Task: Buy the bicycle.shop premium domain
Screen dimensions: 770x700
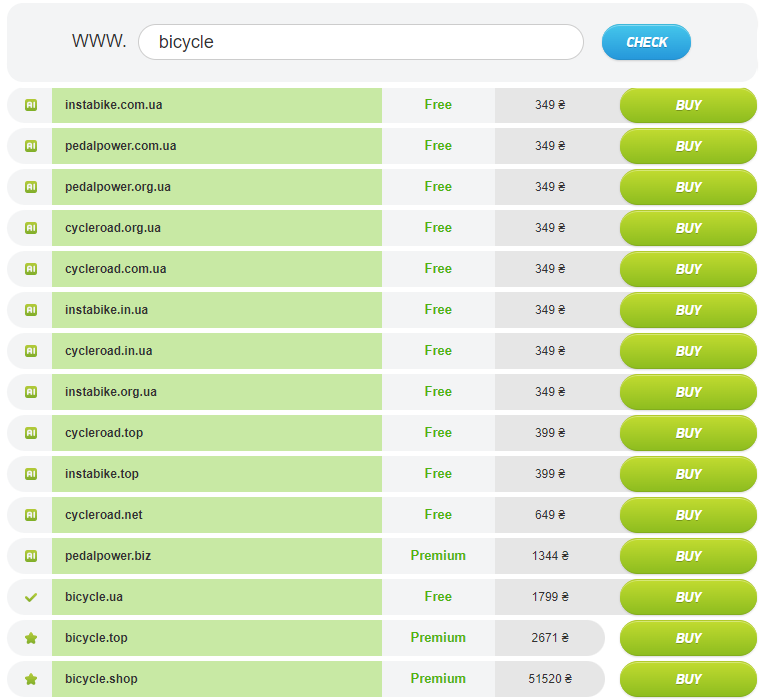Action: coord(688,679)
